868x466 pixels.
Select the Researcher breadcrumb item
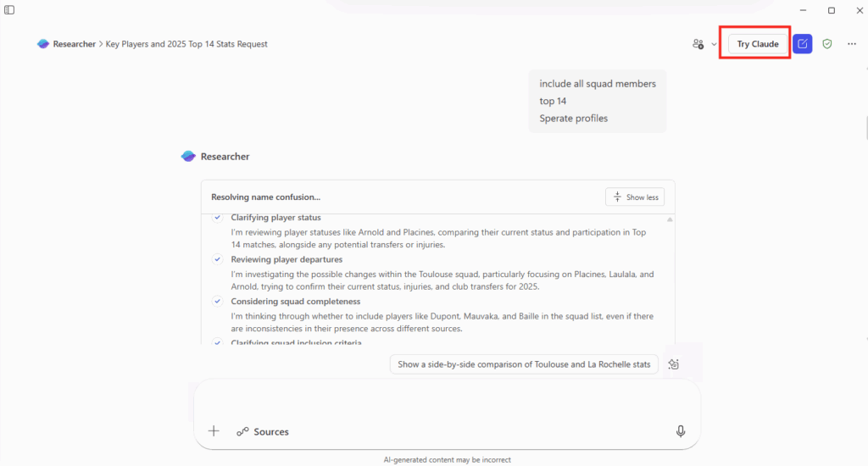coord(75,44)
